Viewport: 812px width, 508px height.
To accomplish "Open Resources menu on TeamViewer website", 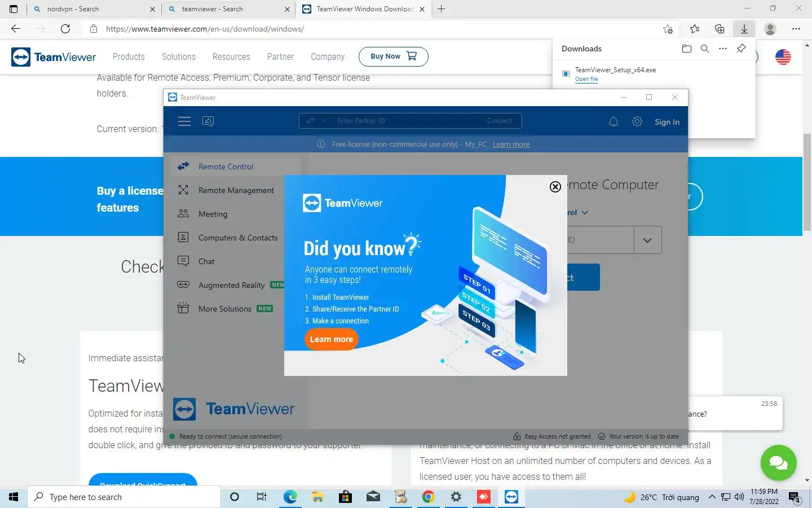I will pos(231,56).
